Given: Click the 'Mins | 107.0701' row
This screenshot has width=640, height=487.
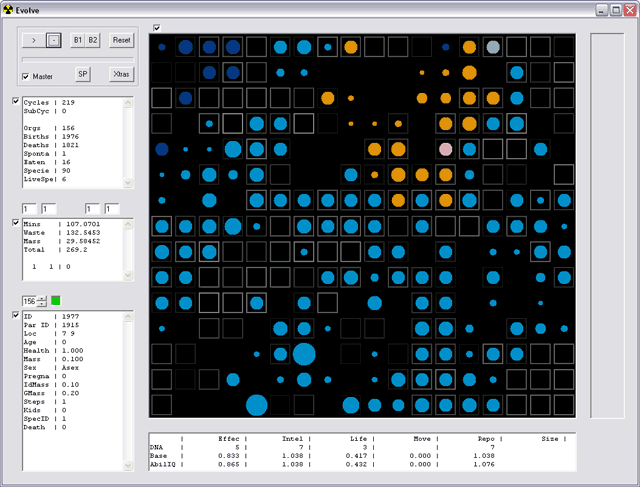Looking at the screenshot, I should (62, 224).
